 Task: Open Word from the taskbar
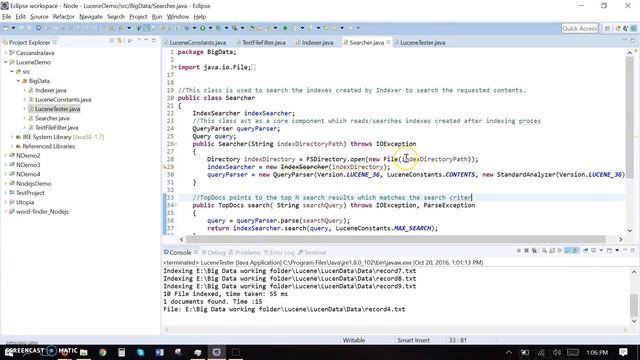tap(159, 352)
